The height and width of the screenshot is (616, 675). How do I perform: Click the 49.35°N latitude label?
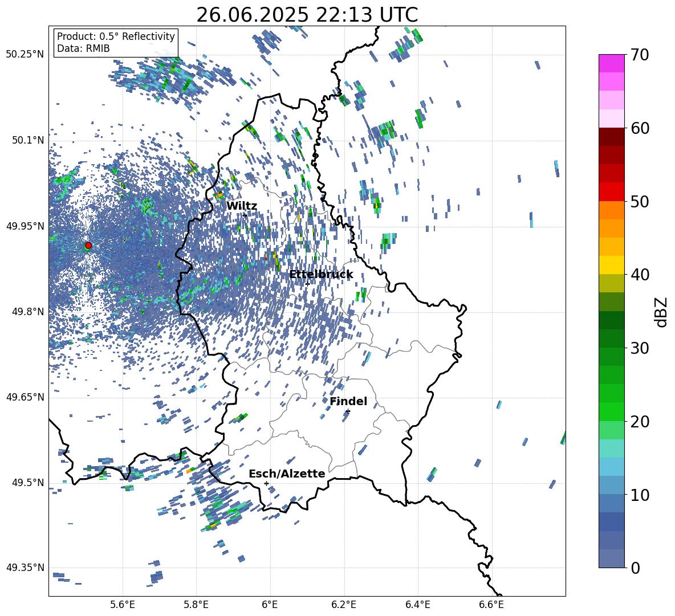tap(25, 568)
